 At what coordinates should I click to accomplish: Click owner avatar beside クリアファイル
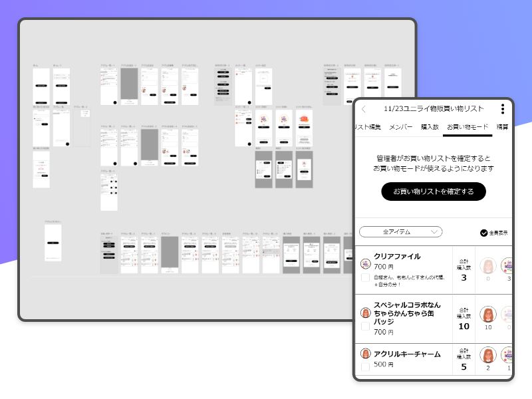pos(365,263)
